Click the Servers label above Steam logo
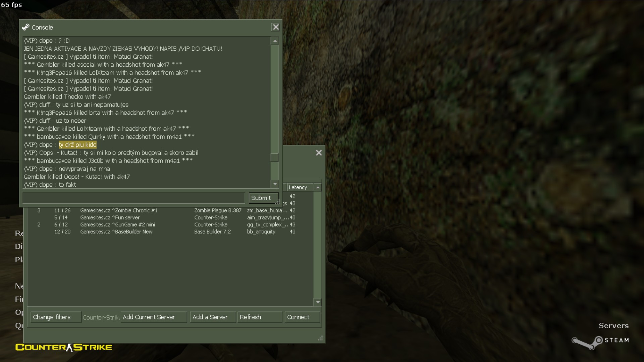The width and height of the screenshot is (644, 362). (x=613, y=325)
